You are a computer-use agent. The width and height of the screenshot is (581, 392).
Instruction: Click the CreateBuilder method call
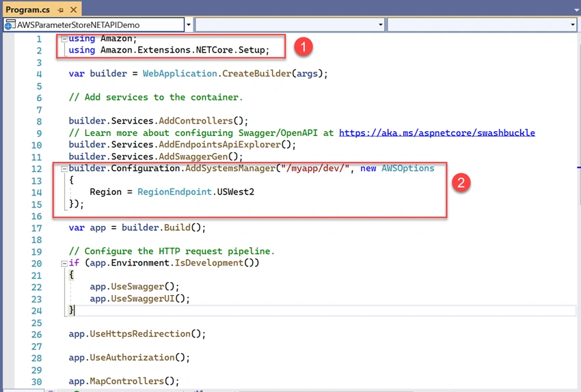click(257, 74)
